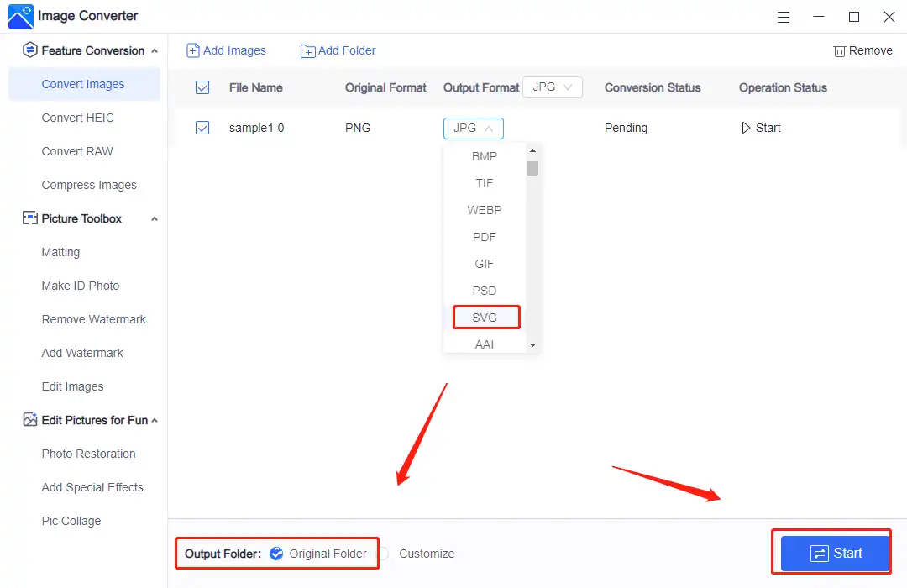
Task: Close the sample1-0 JPG format dropdown
Action: coord(473,128)
